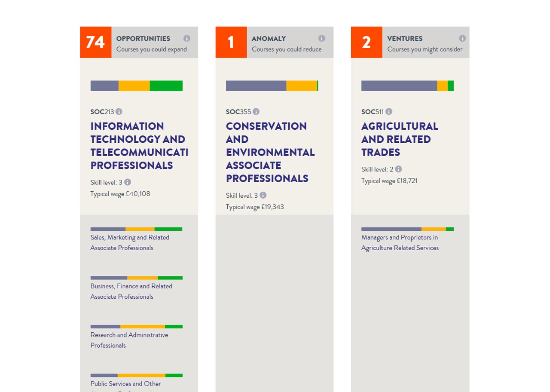The width and height of the screenshot is (550, 392).
Task: Click the Conservation and Environmental Associate Professionals heading
Action: point(270,152)
